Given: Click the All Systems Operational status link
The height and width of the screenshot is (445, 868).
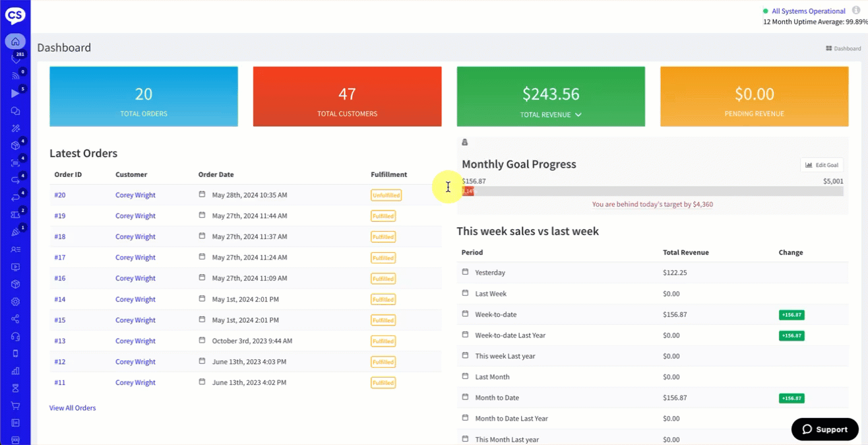Looking at the screenshot, I should [x=808, y=11].
